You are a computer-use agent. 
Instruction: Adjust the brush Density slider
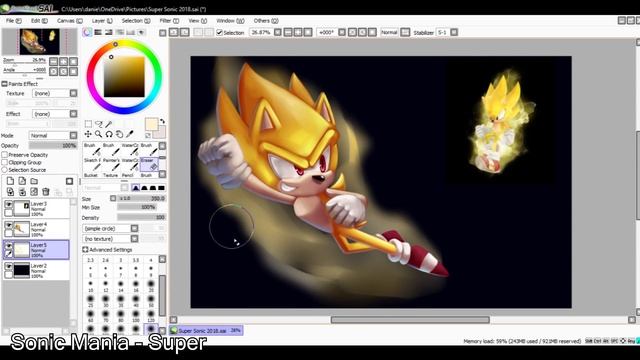(141, 218)
